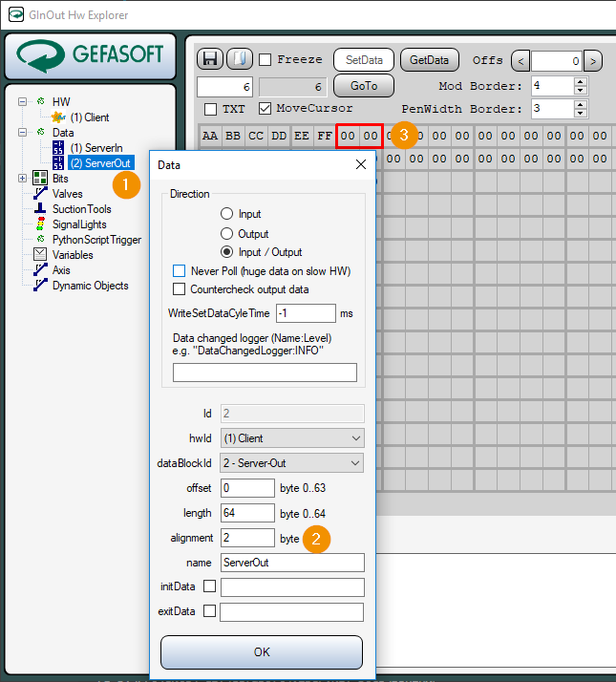
Task: Click the CC byte cell
Action: point(256,136)
